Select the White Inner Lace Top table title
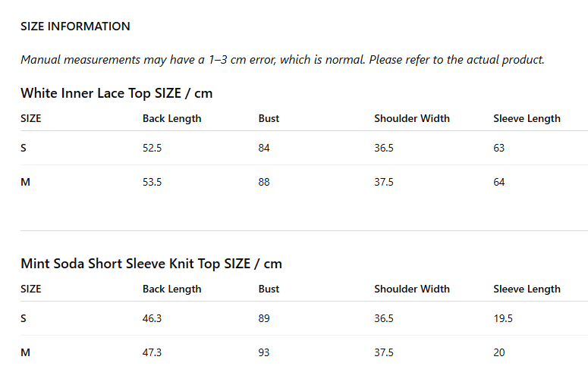The height and width of the screenshot is (391, 588). [x=117, y=93]
